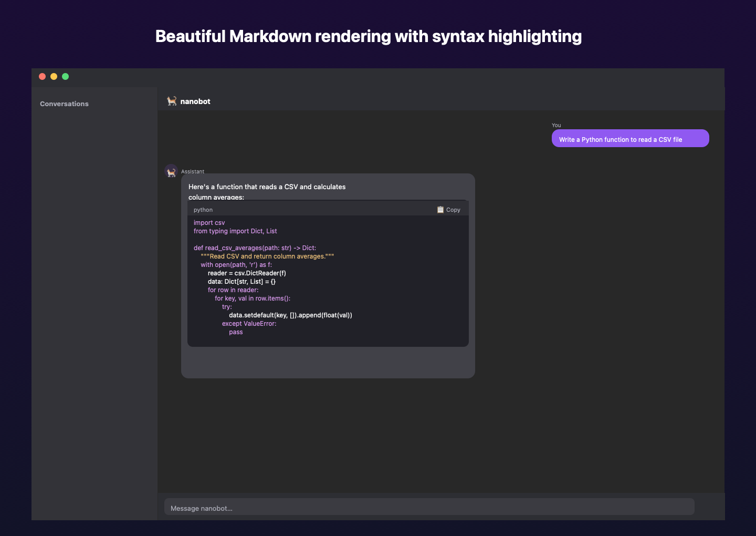Click the Here's a function intro text
This screenshot has width=756, height=536.
(x=267, y=187)
